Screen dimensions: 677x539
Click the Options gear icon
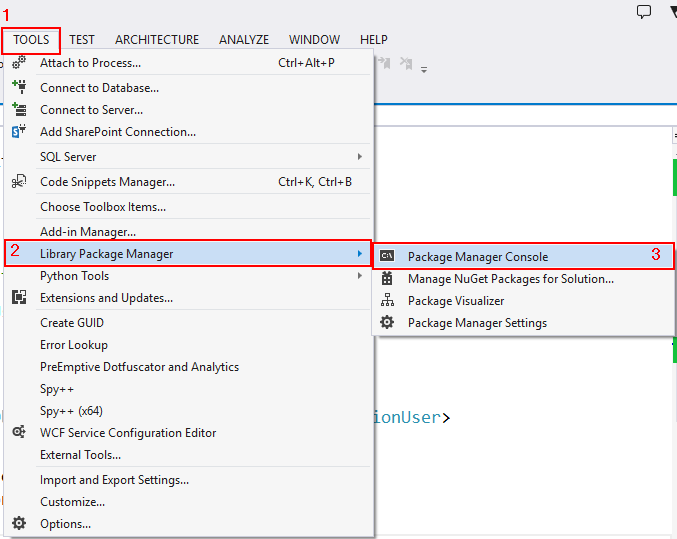click(x=19, y=524)
